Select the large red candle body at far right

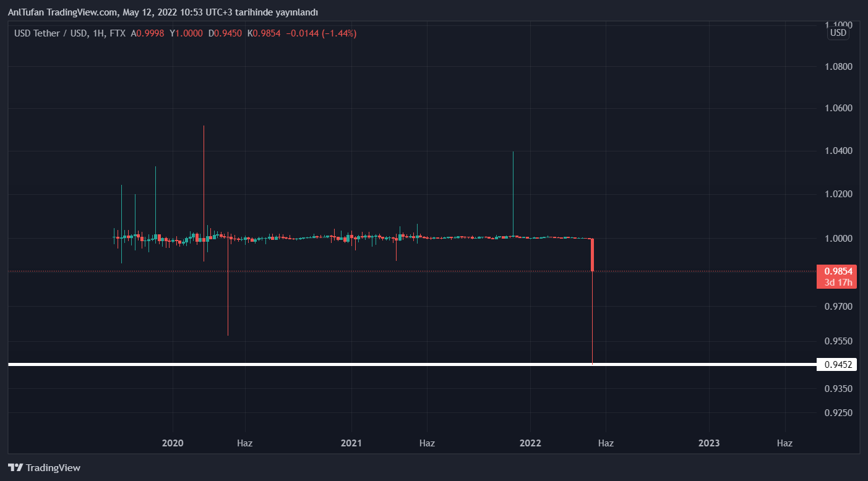click(x=592, y=255)
